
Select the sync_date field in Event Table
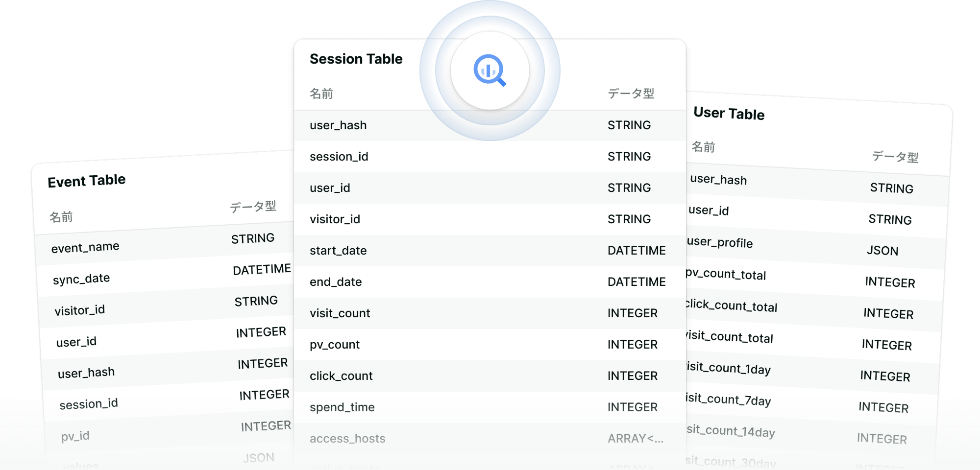[81, 279]
